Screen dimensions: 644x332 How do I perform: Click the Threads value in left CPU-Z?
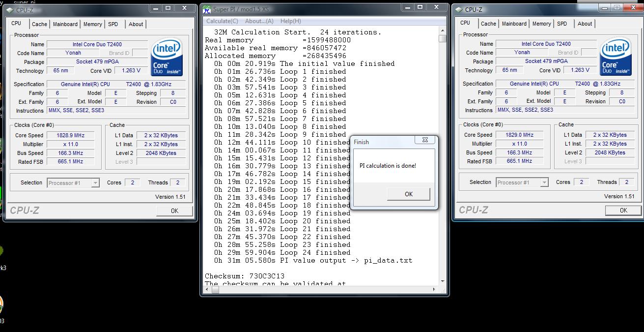point(178,182)
